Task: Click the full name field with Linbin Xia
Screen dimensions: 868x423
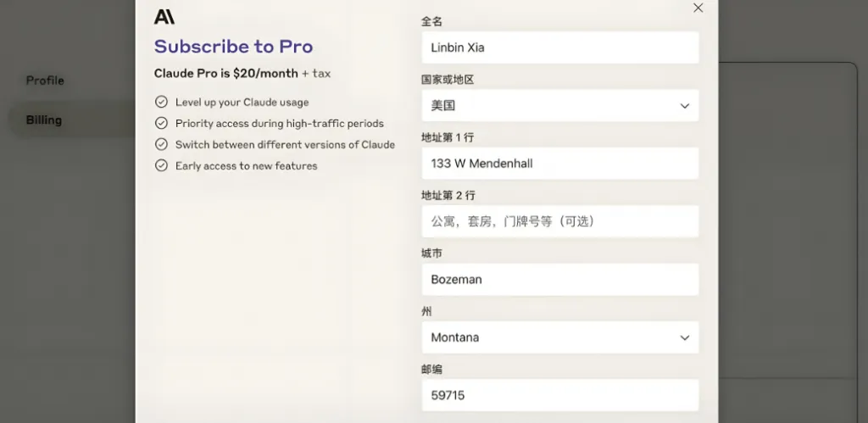Action: pyautogui.click(x=559, y=47)
